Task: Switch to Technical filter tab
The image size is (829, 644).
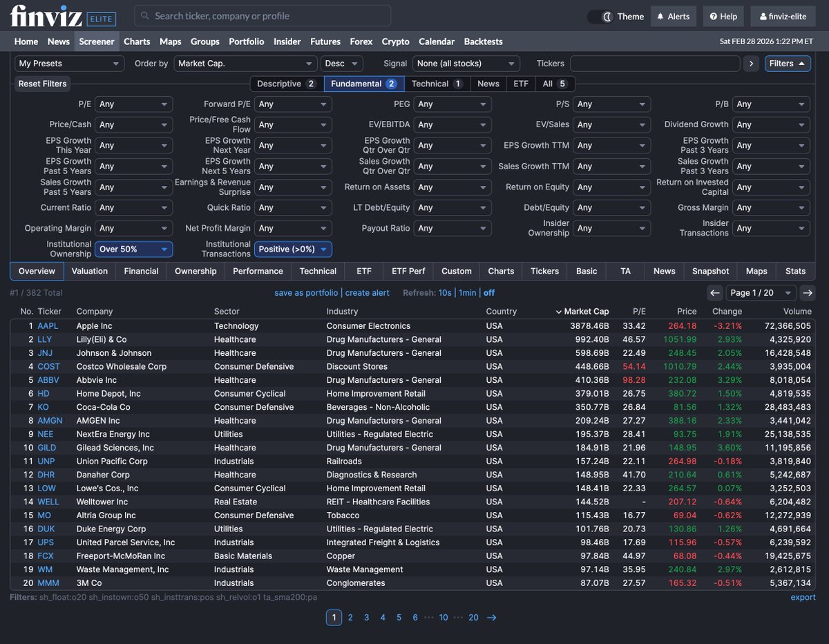Action: click(437, 84)
